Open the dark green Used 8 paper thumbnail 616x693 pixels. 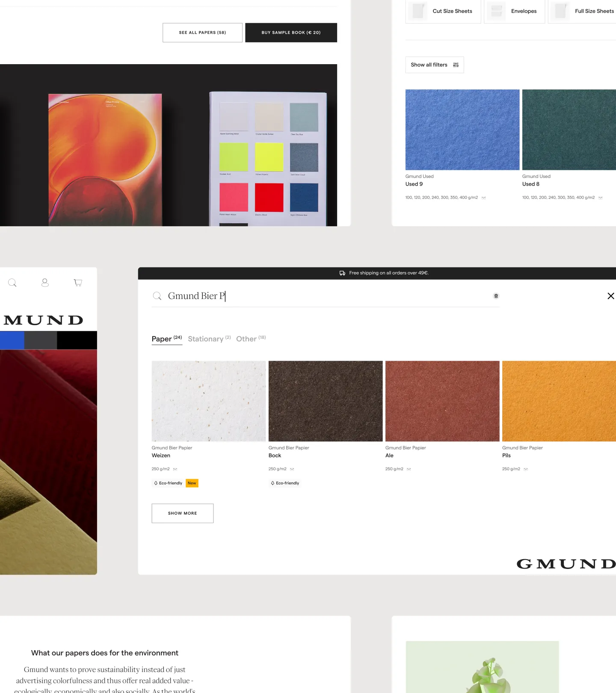[x=569, y=130]
